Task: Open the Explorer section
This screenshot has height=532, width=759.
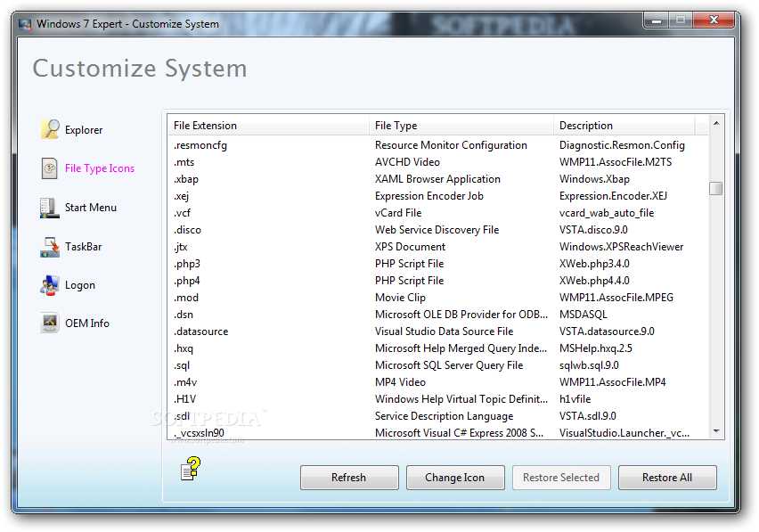Action: 84,130
